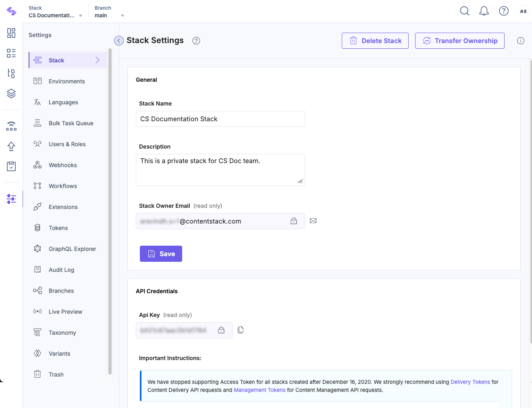The image size is (532, 408).
Task: Click the Api Key read-only field
Action: tap(184, 330)
